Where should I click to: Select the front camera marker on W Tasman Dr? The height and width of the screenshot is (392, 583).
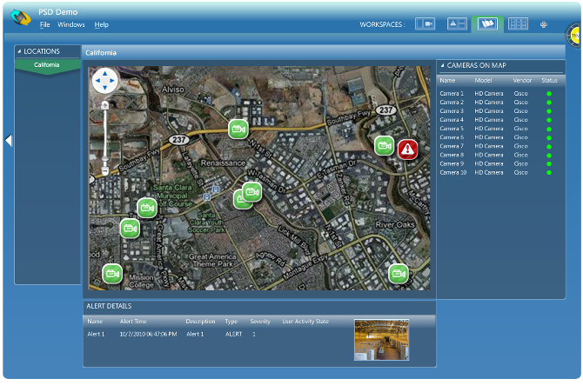(252, 192)
